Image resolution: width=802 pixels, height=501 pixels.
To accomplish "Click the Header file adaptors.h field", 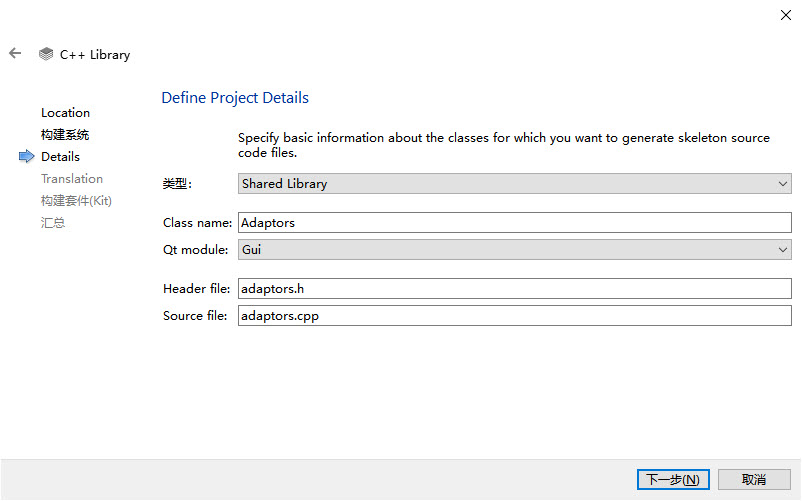I will 515,289.
